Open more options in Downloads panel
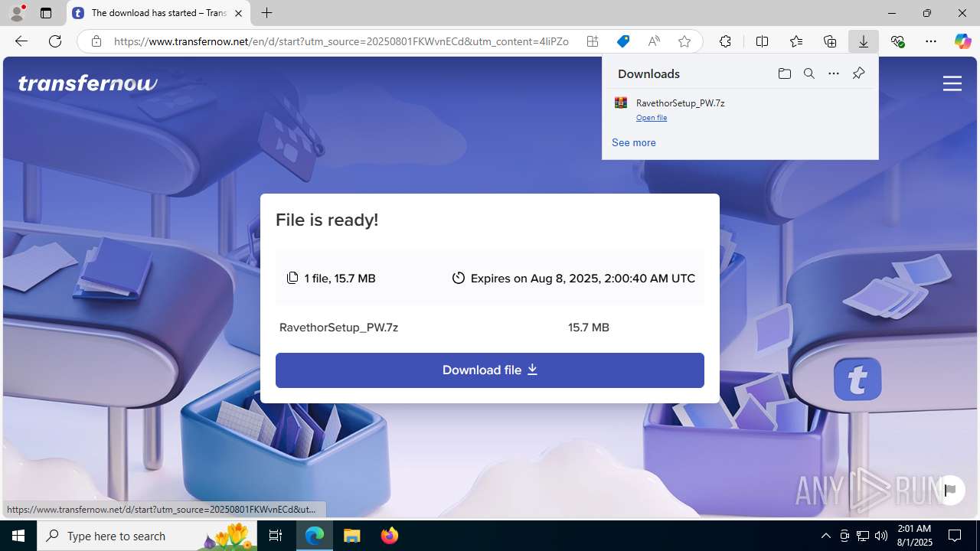This screenshot has width=980, height=551. 834,73
